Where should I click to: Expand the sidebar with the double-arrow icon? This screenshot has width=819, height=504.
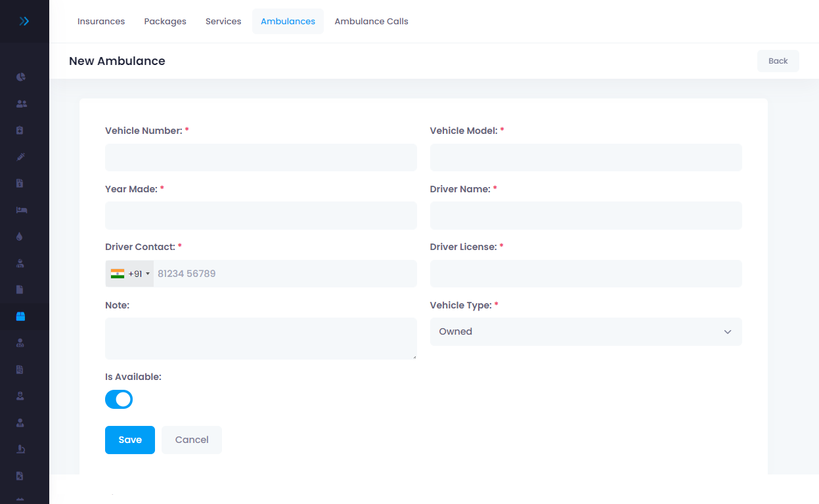24,21
